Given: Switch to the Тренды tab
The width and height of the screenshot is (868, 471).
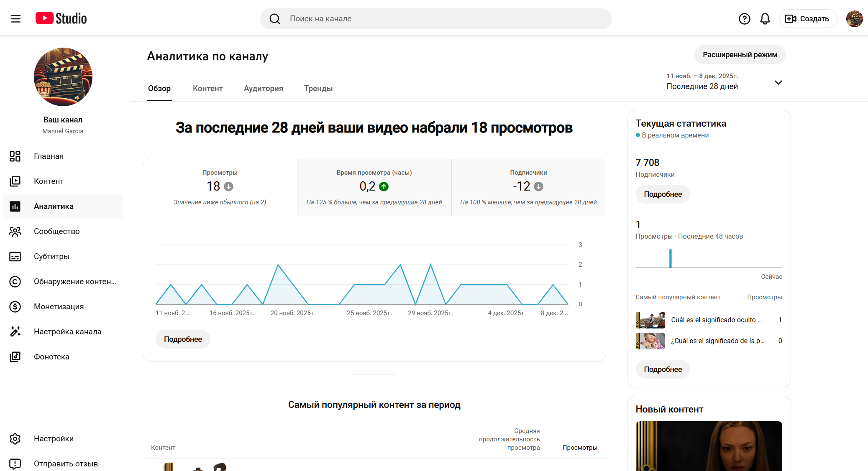Looking at the screenshot, I should [x=318, y=89].
